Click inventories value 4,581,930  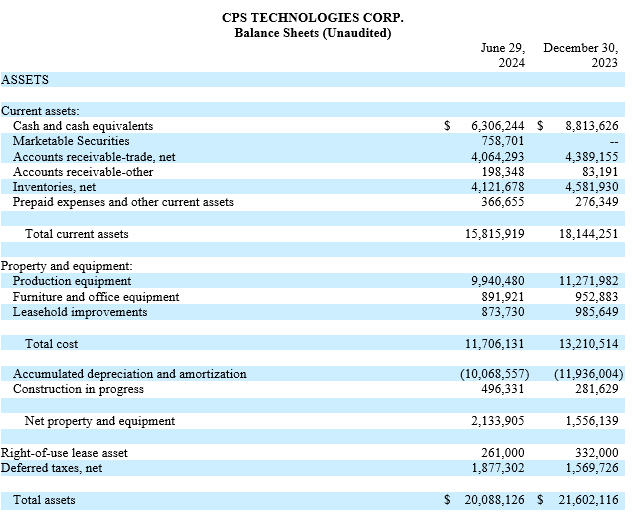coord(591,187)
